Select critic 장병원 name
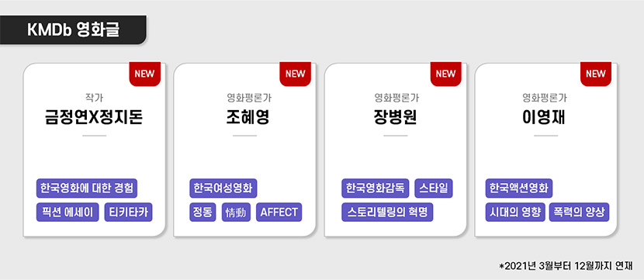 [x=395, y=118]
